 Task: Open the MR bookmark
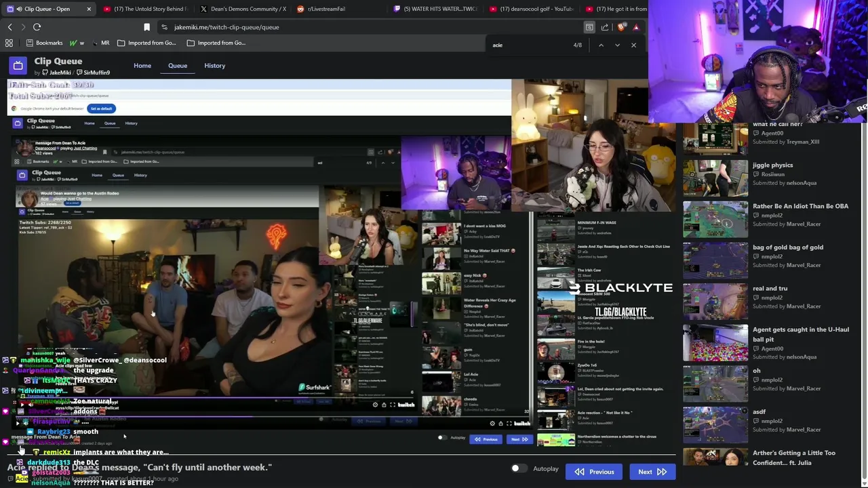100,43
